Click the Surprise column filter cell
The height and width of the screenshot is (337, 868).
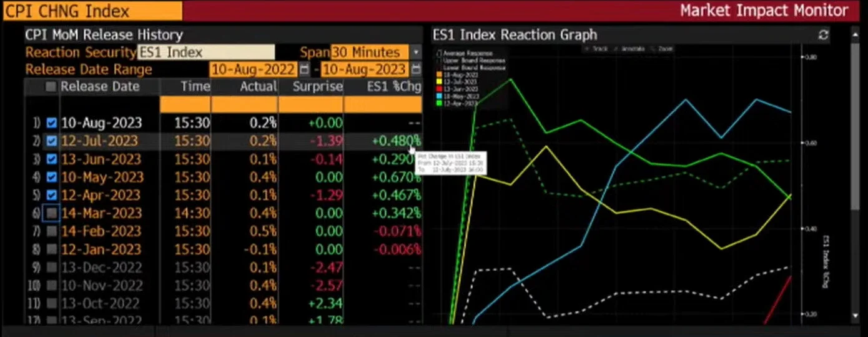[311, 104]
